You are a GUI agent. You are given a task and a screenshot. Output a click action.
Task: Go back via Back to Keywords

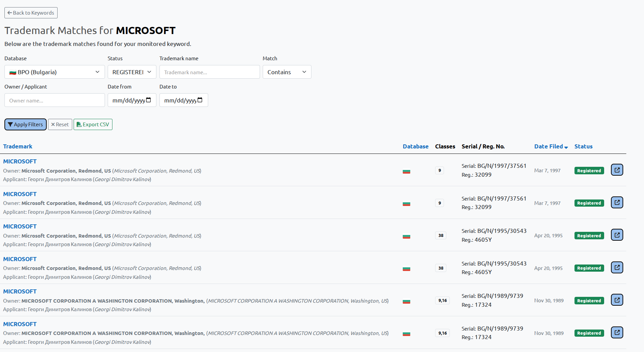(31, 13)
